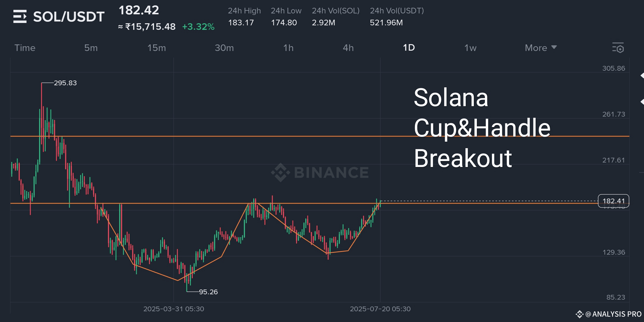The height and width of the screenshot is (322, 644).
Task: Click the lower white arrow marker at right edge
Action: (x=642, y=102)
